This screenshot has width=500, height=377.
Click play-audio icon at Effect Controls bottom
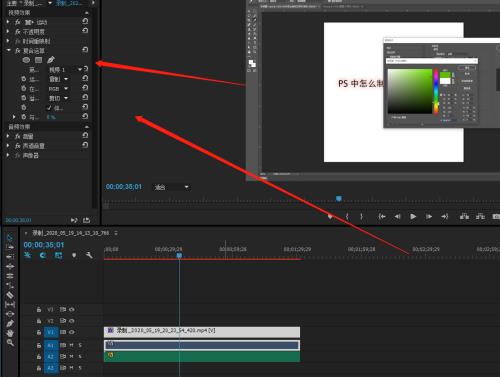coord(74,220)
